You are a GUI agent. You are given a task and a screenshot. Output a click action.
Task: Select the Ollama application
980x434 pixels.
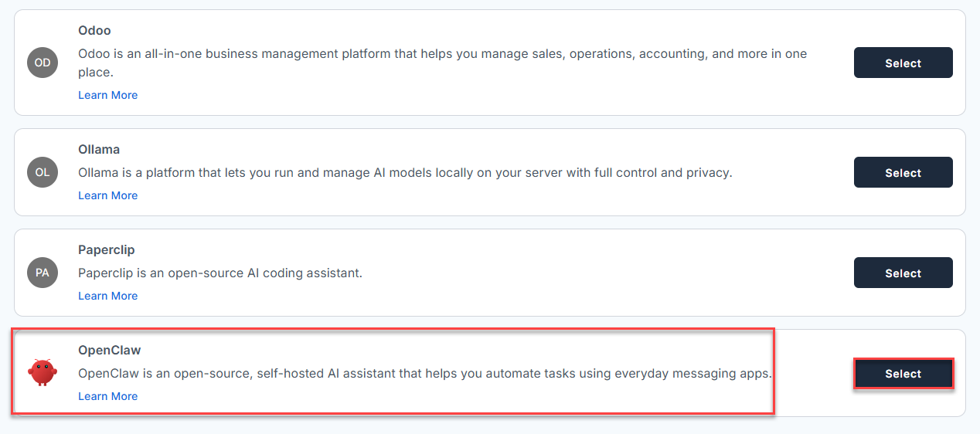pos(903,172)
